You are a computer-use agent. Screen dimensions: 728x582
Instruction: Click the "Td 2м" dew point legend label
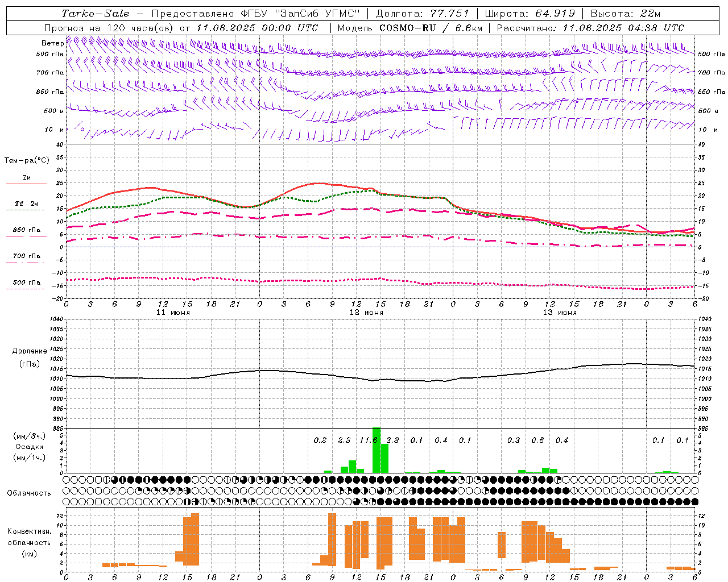(x=27, y=203)
